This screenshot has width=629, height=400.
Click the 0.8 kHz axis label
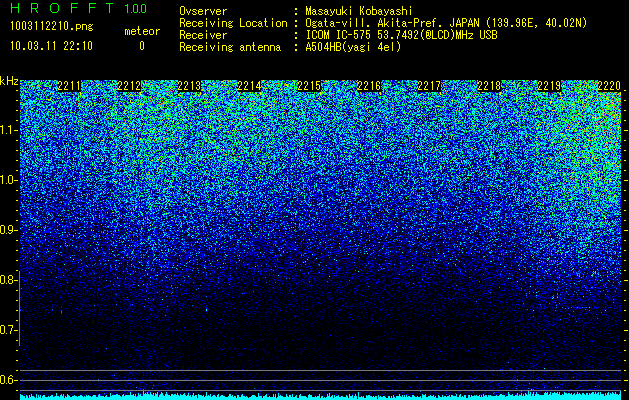tap(7, 280)
